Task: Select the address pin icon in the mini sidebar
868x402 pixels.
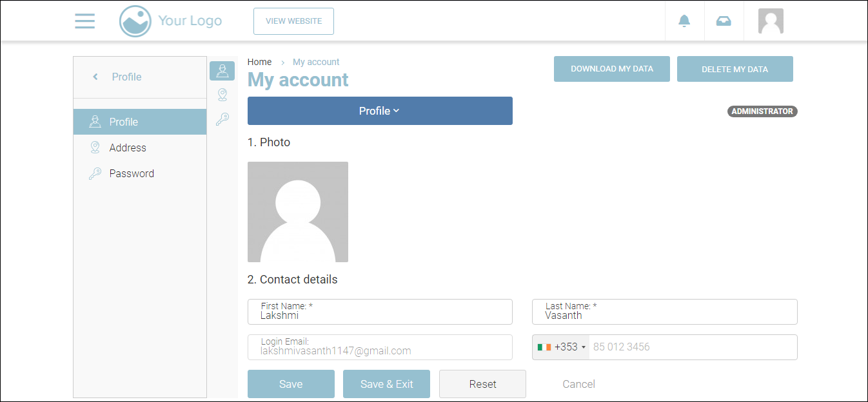Action: tap(222, 95)
